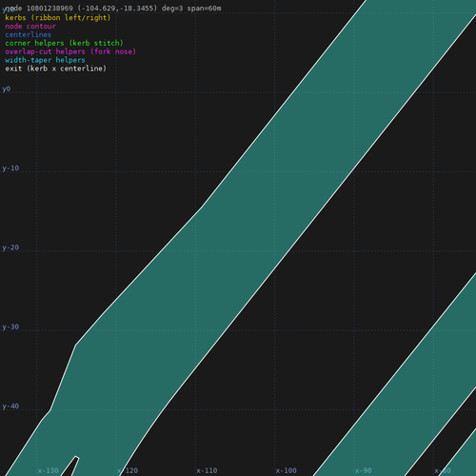Click the y0 axis label

[x=7, y=89]
